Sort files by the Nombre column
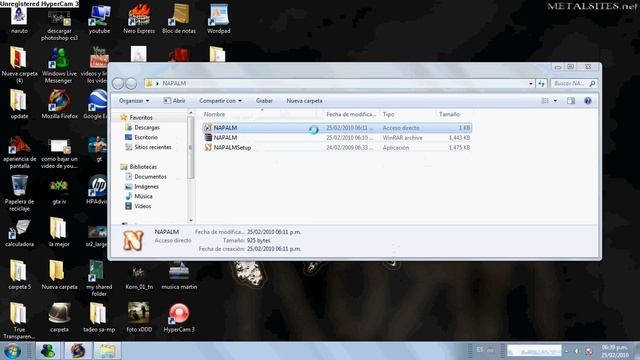 coord(262,114)
